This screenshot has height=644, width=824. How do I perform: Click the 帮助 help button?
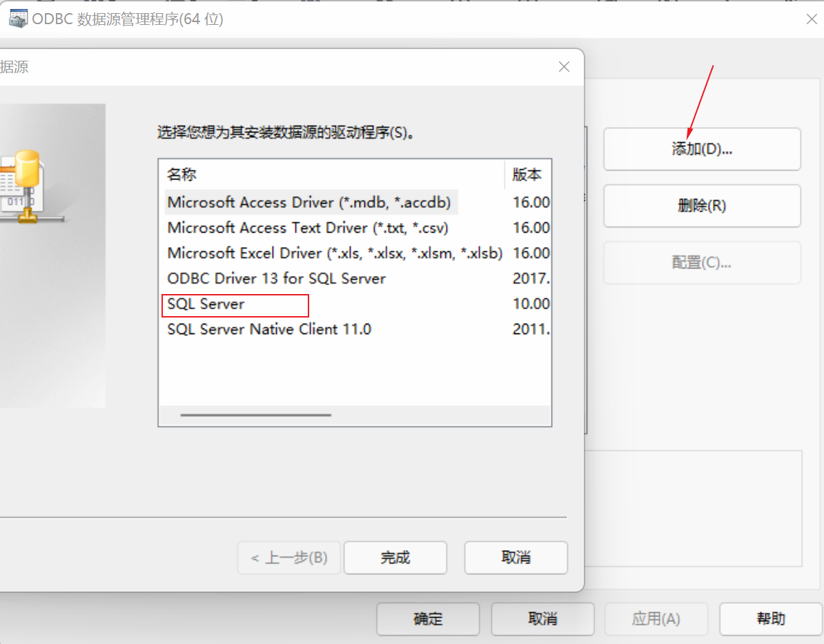(x=769, y=618)
